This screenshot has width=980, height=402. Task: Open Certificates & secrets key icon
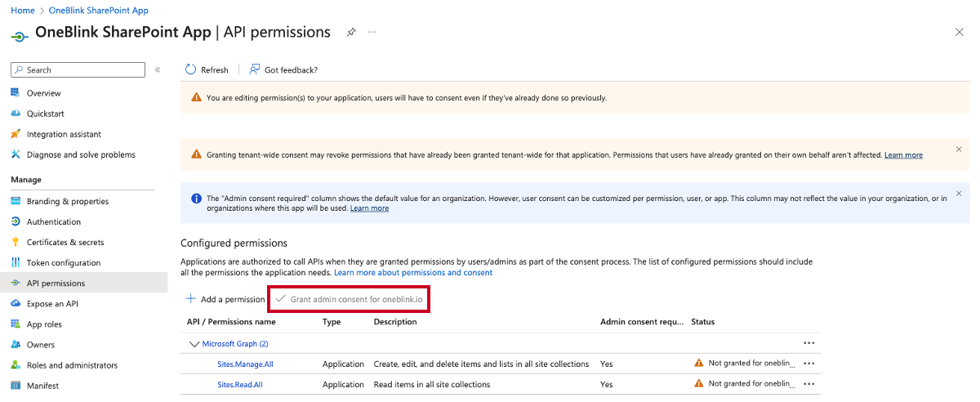16,242
